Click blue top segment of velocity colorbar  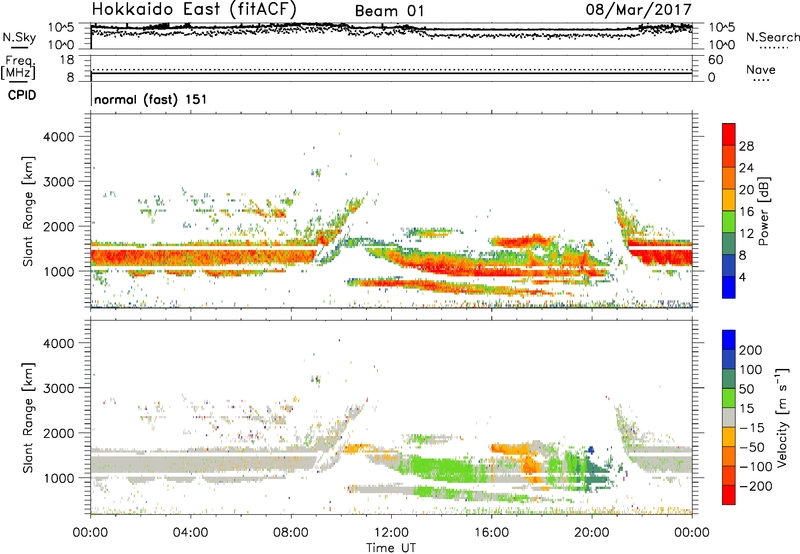point(729,340)
